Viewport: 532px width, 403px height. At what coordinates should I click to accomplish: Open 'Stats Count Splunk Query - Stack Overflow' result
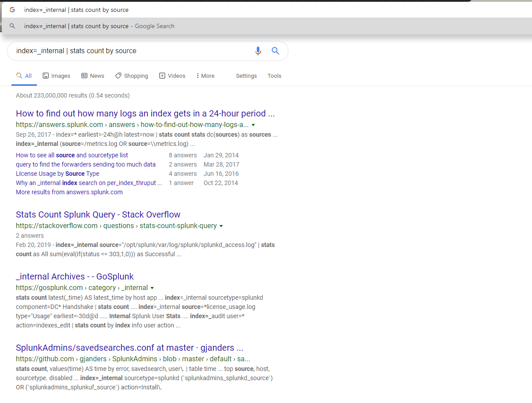pos(98,214)
